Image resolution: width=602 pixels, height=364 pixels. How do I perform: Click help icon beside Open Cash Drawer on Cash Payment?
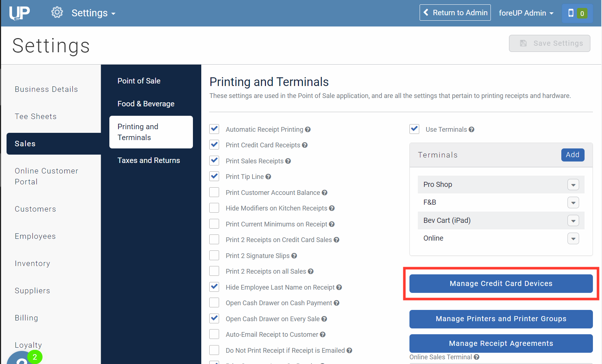(x=336, y=303)
